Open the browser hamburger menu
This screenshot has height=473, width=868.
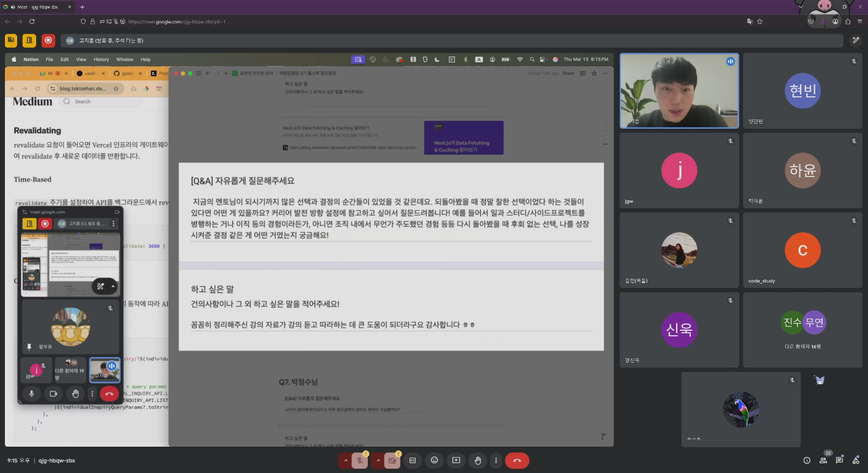[859, 21]
